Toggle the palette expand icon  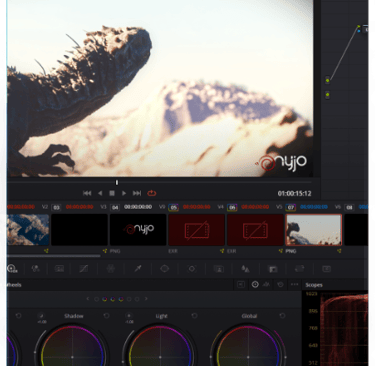[241, 285]
